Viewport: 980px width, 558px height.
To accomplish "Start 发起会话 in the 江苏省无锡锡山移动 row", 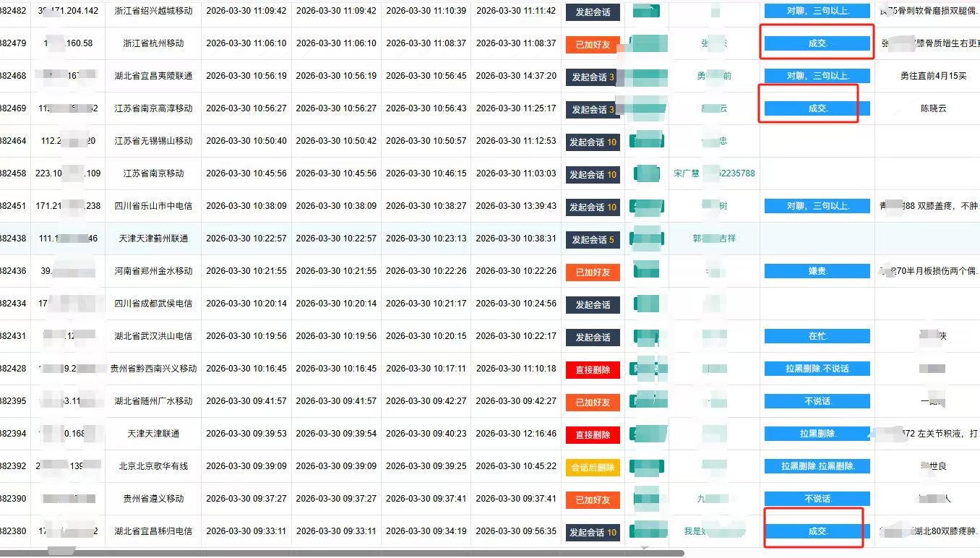I will pyautogui.click(x=592, y=142).
